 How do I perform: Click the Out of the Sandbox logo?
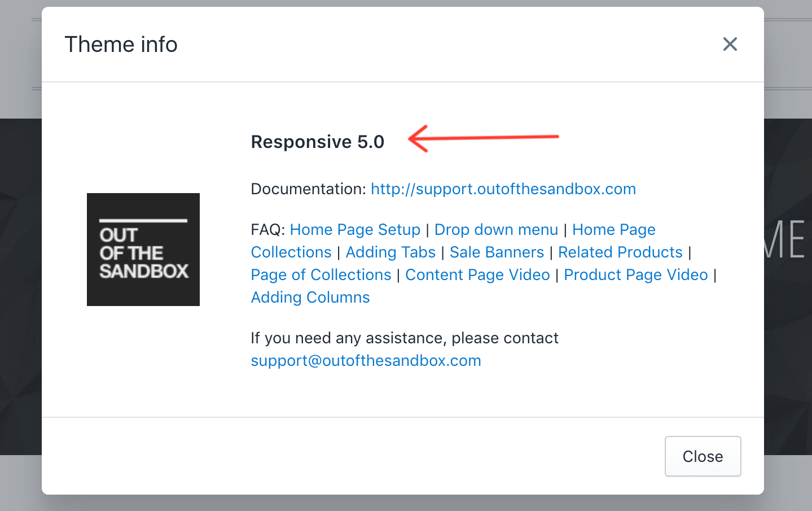click(143, 250)
